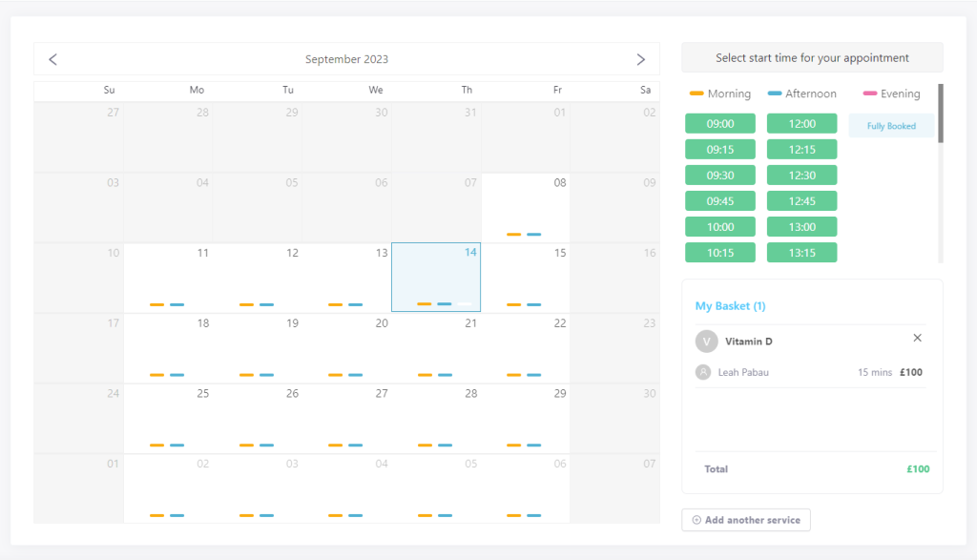Go to the previous month arrow
Screen dimensions: 977x560
click(53, 59)
